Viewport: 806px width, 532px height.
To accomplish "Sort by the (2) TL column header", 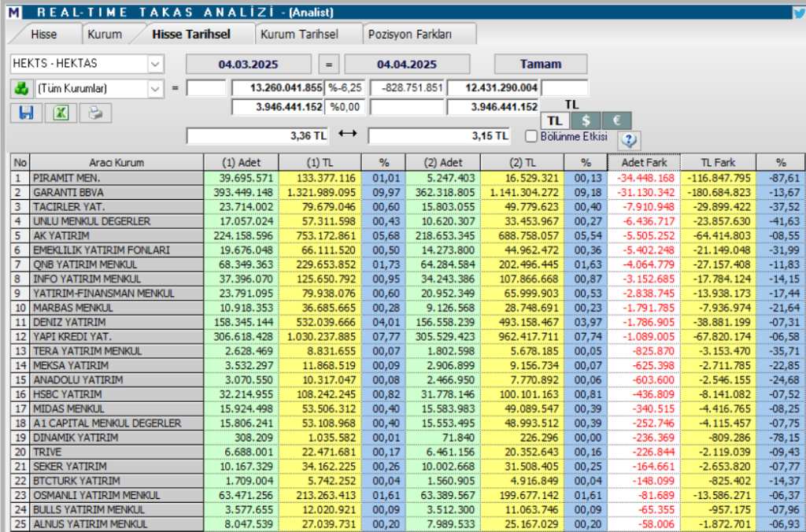I will (x=523, y=162).
